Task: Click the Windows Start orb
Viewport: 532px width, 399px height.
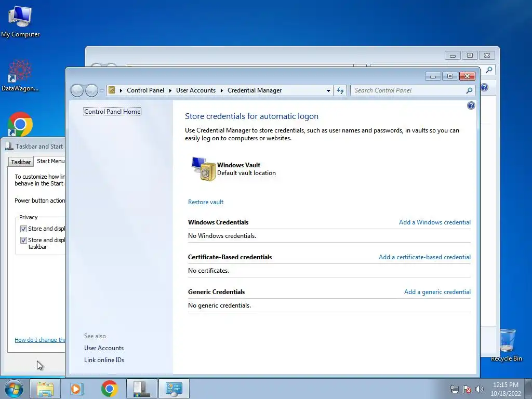Action: (14, 389)
